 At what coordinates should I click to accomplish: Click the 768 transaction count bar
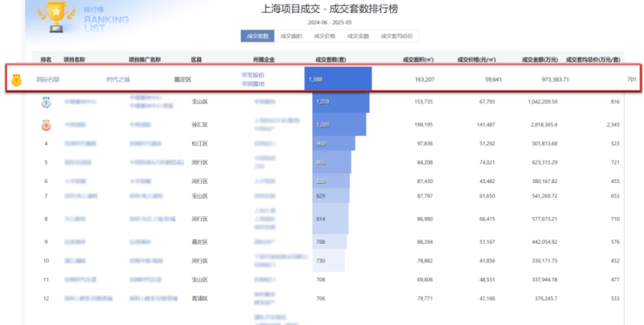[x=329, y=242]
